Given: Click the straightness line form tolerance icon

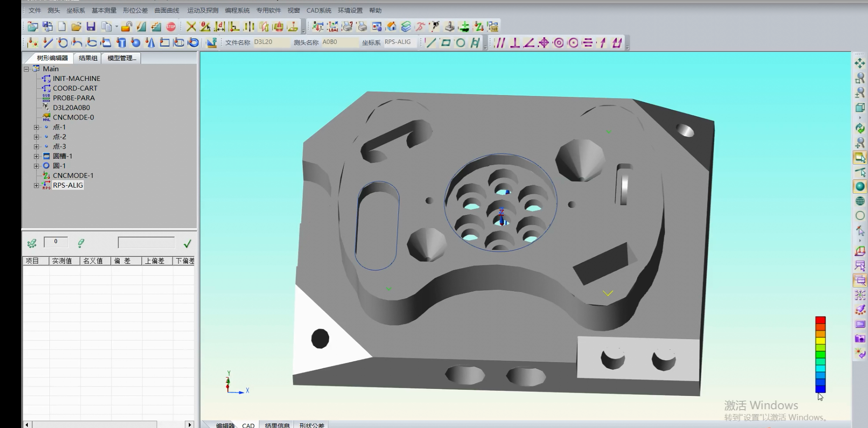Looking at the screenshot, I should (431, 43).
